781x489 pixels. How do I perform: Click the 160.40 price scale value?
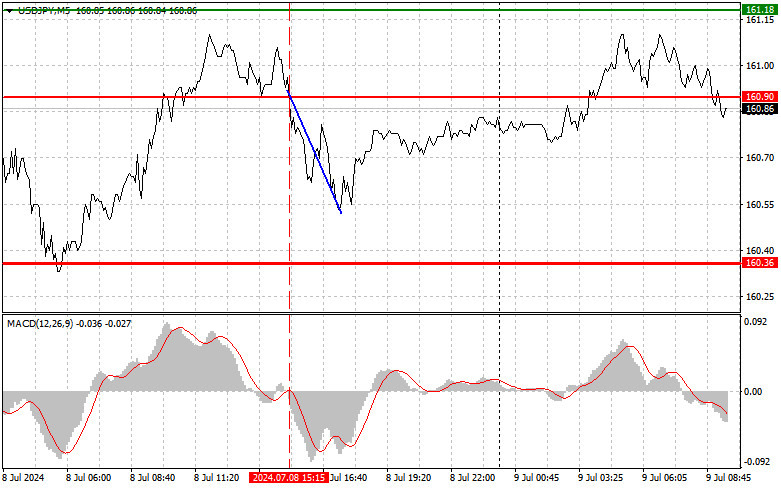tap(760, 250)
